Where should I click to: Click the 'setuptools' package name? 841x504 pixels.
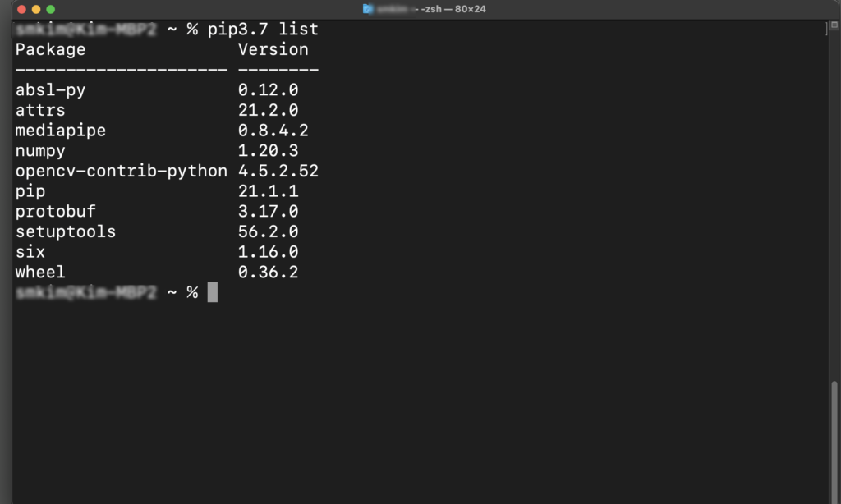[x=66, y=231]
